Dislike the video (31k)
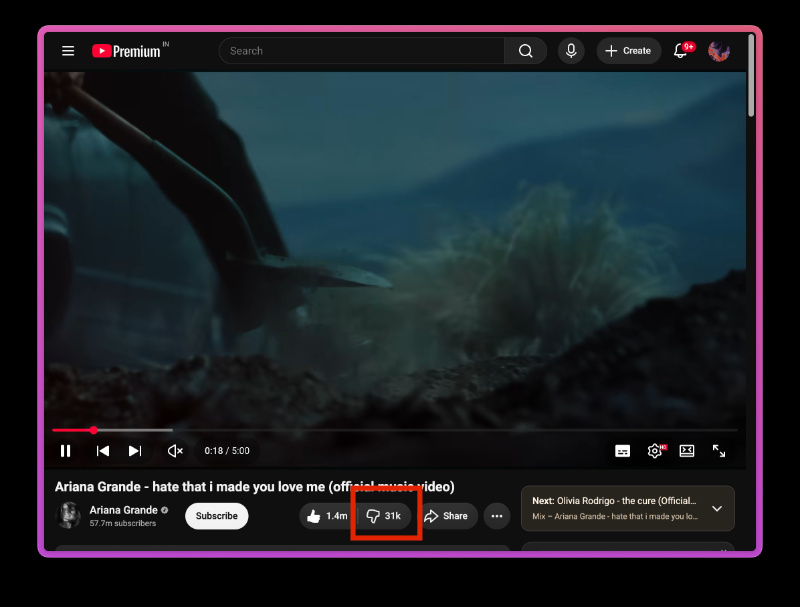The height and width of the screenshot is (607, 800). [385, 516]
